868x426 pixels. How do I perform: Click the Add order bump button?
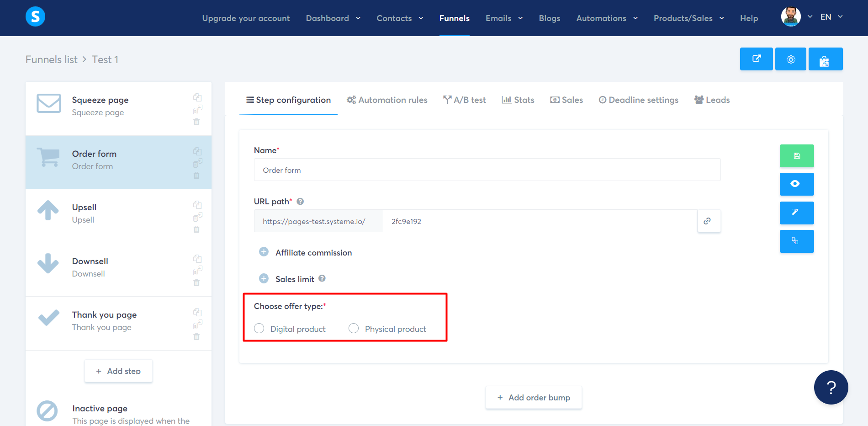click(533, 397)
